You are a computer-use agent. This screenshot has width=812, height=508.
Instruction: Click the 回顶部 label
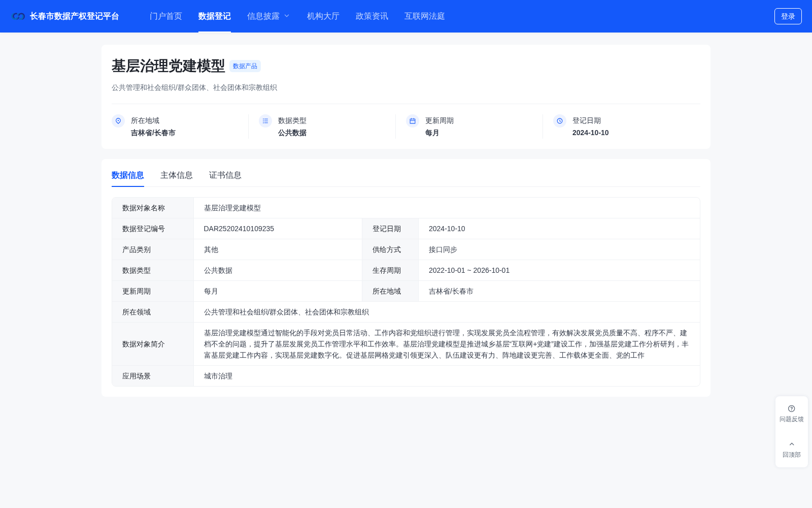pyautogui.click(x=792, y=455)
